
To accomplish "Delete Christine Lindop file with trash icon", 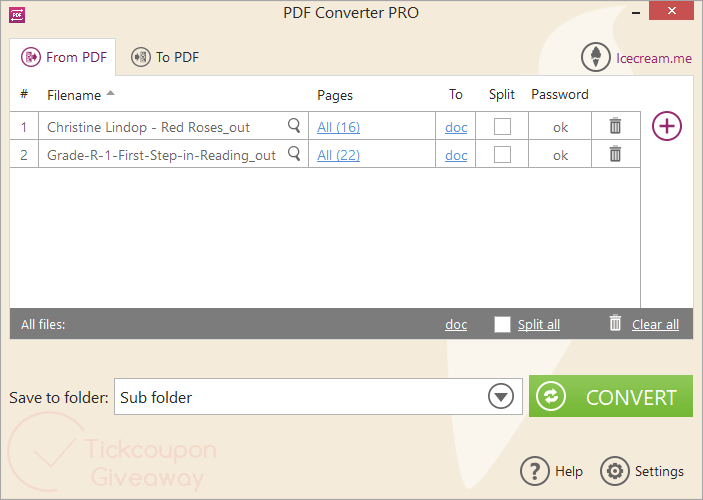I will click(x=615, y=126).
